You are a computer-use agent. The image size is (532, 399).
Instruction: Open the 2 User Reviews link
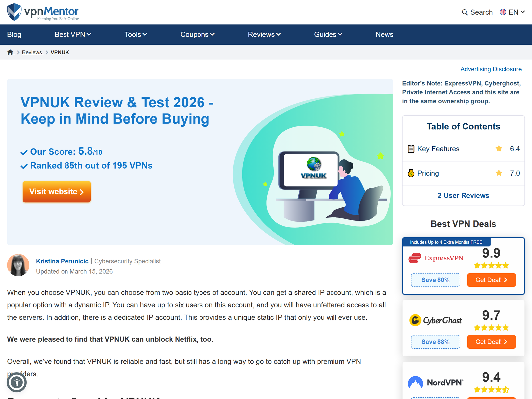(463, 195)
